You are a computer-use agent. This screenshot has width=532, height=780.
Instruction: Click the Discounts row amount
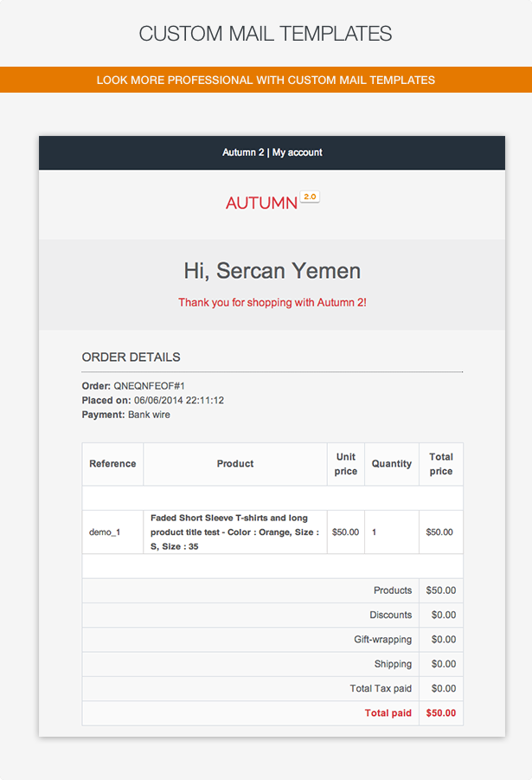(x=444, y=615)
